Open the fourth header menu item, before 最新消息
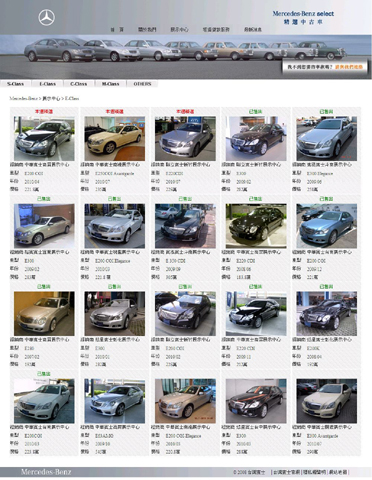 (216, 30)
